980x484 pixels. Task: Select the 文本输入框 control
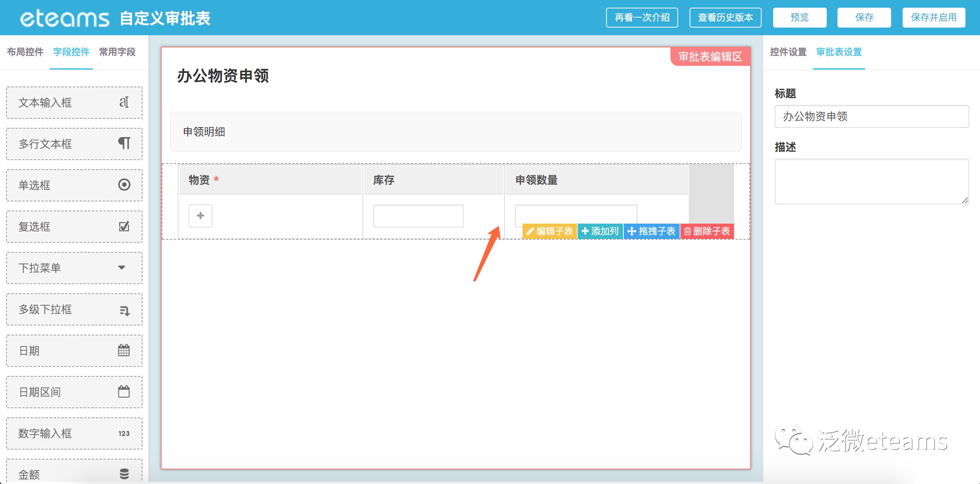point(74,102)
